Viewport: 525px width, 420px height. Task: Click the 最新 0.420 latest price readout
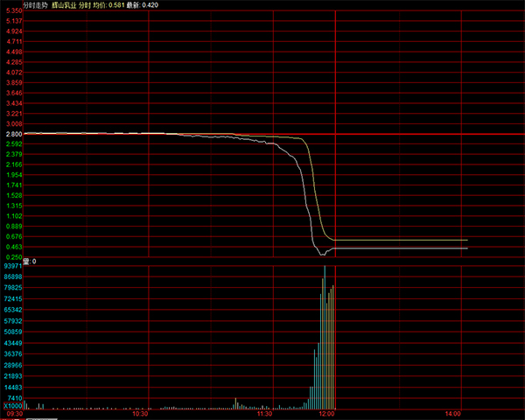(143, 4)
